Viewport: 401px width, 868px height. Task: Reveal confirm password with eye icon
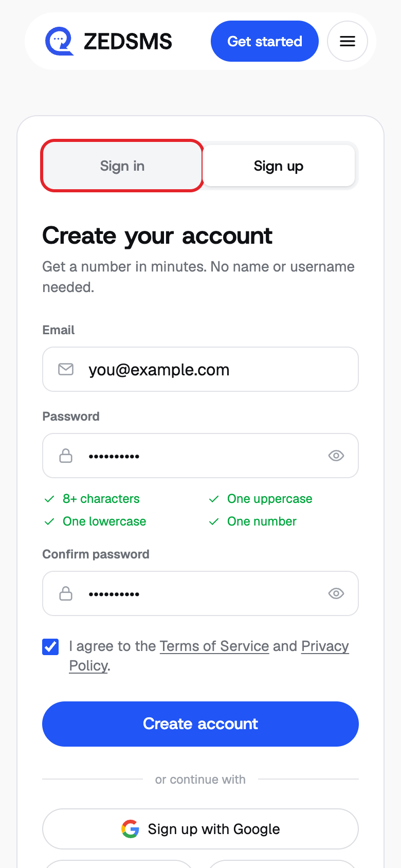point(336,593)
